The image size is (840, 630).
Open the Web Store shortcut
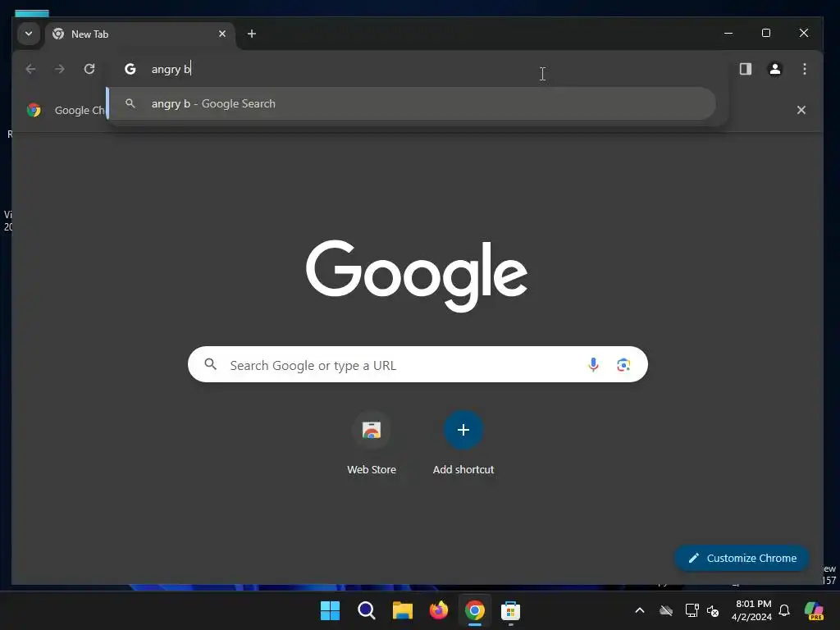372,444
